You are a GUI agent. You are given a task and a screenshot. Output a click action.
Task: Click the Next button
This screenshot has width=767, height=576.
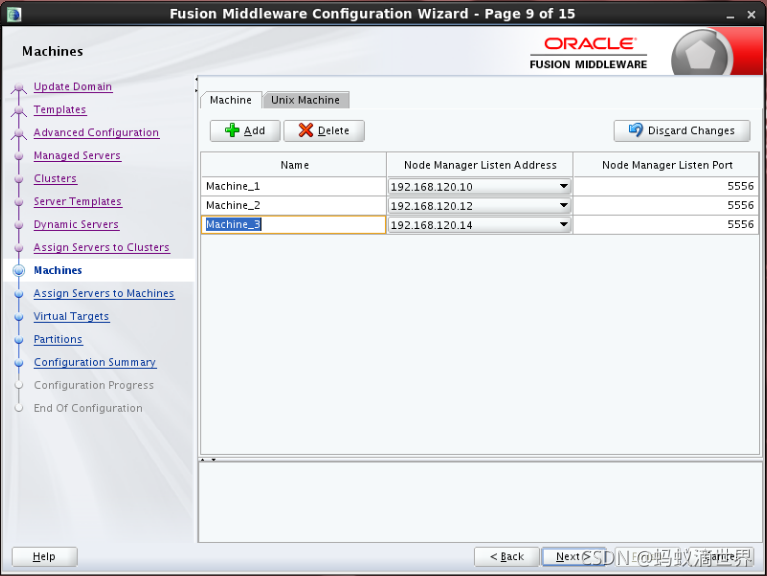[573, 556]
